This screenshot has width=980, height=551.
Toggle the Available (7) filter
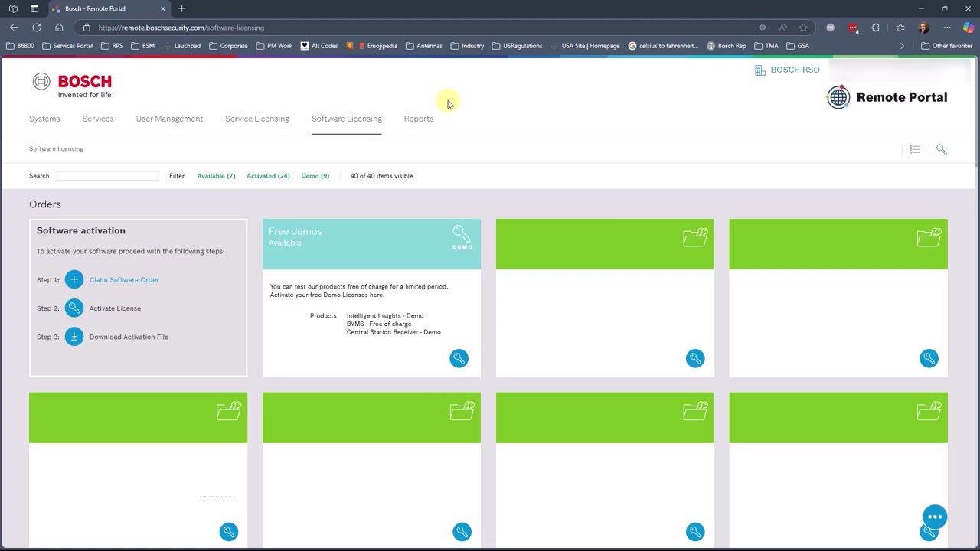click(216, 176)
